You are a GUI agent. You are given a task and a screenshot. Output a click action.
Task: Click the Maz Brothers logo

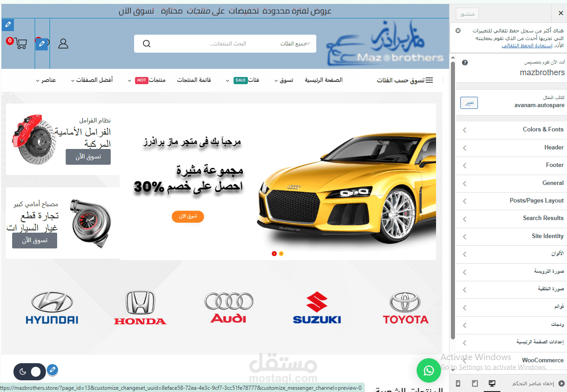tap(385, 44)
